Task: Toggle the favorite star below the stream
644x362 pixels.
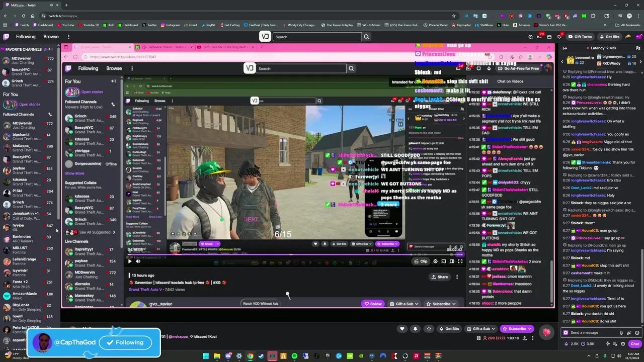Action: click(429, 329)
